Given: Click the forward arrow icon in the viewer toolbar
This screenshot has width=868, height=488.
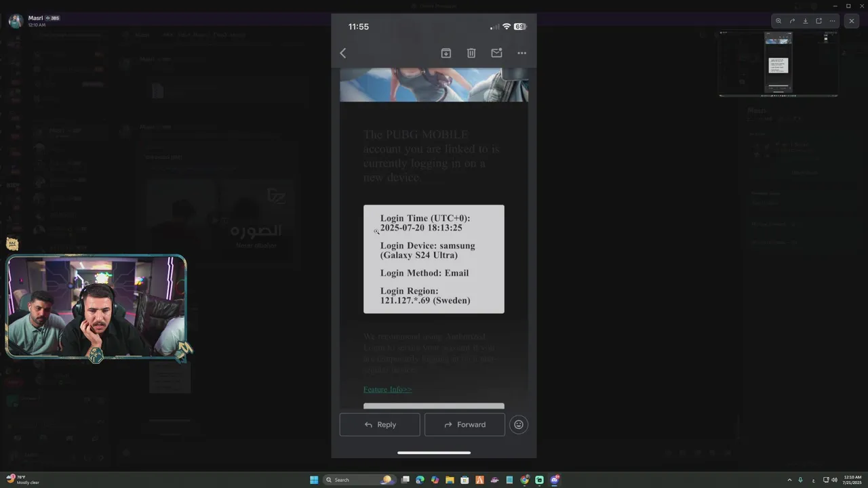Looking at the screenshot, I should 792,21.
